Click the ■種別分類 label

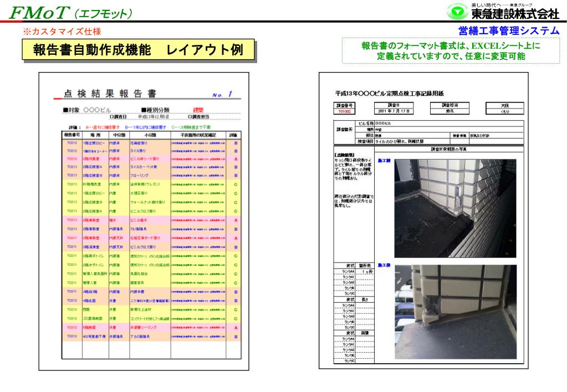coord(155,110)
